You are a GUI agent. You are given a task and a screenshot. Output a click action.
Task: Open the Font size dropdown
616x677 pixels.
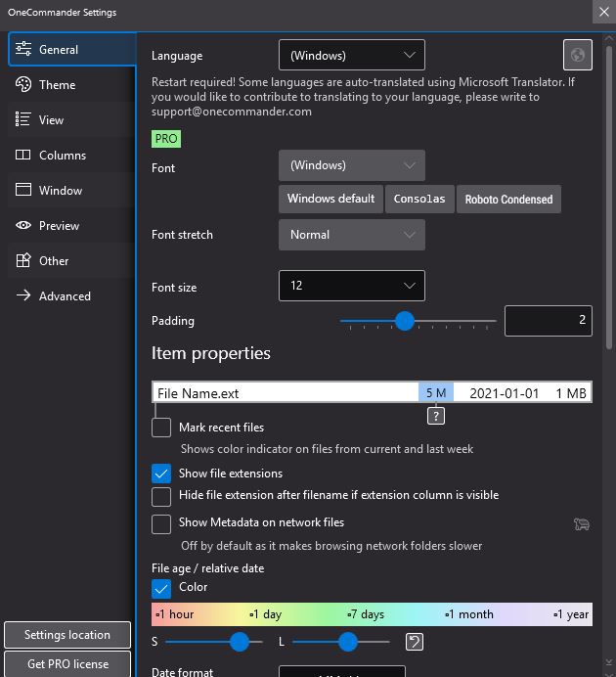(x=352, y=286)
